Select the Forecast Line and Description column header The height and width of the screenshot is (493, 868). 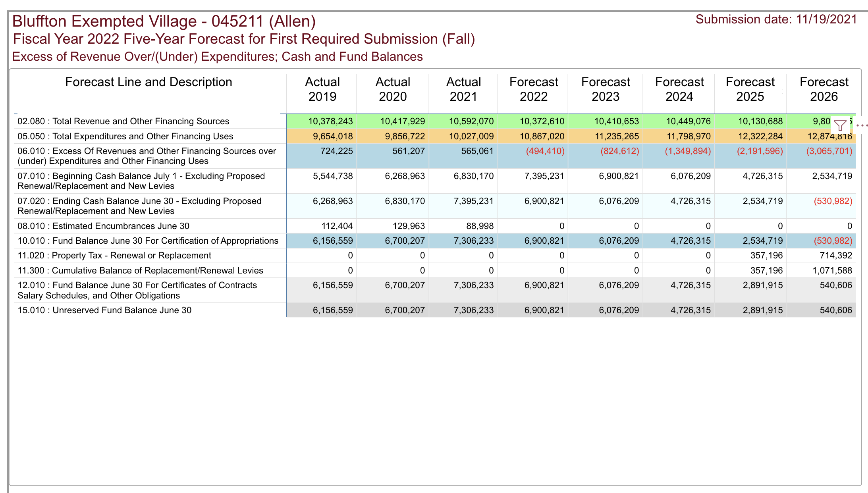click(149, 82)
